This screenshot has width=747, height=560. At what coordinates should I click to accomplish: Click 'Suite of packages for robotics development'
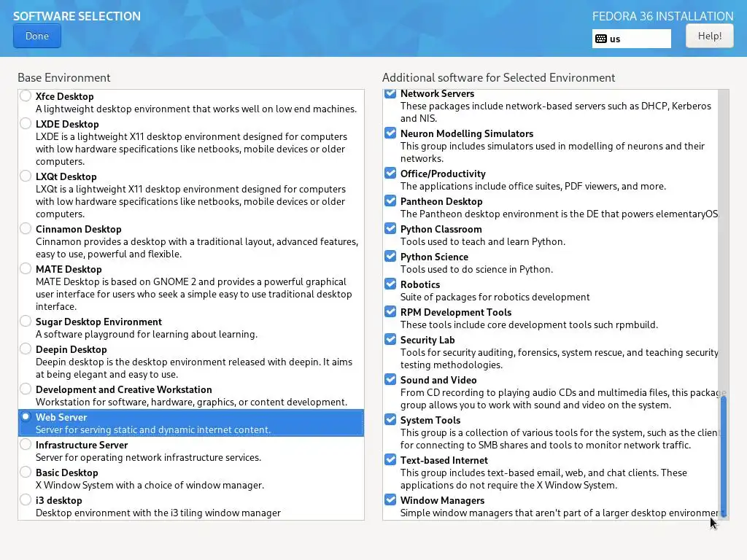point(495,297)
